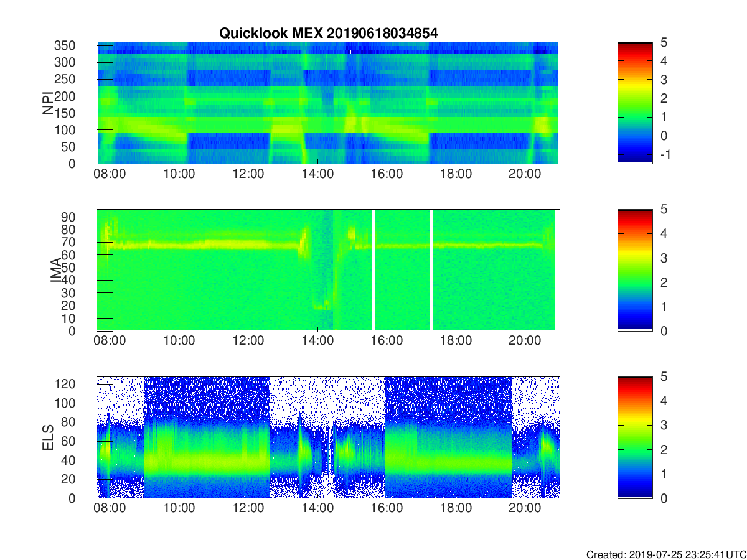Click the 20:00 label under NPI plot
The height and width of the screenshot is (560, 747).
point(525,175)
